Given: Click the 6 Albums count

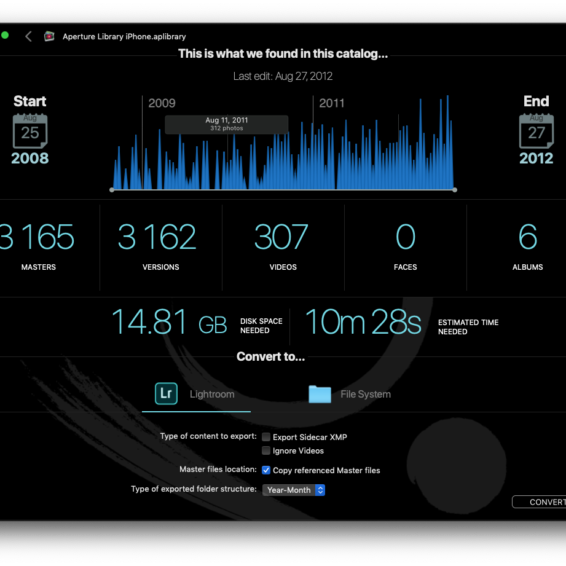Looking at the screenshot, I should tap(528, 237).
